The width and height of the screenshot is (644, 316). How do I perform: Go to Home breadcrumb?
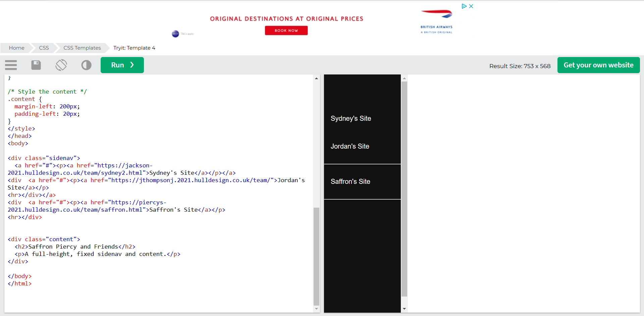pyautogui.click(x=16, y=48)
